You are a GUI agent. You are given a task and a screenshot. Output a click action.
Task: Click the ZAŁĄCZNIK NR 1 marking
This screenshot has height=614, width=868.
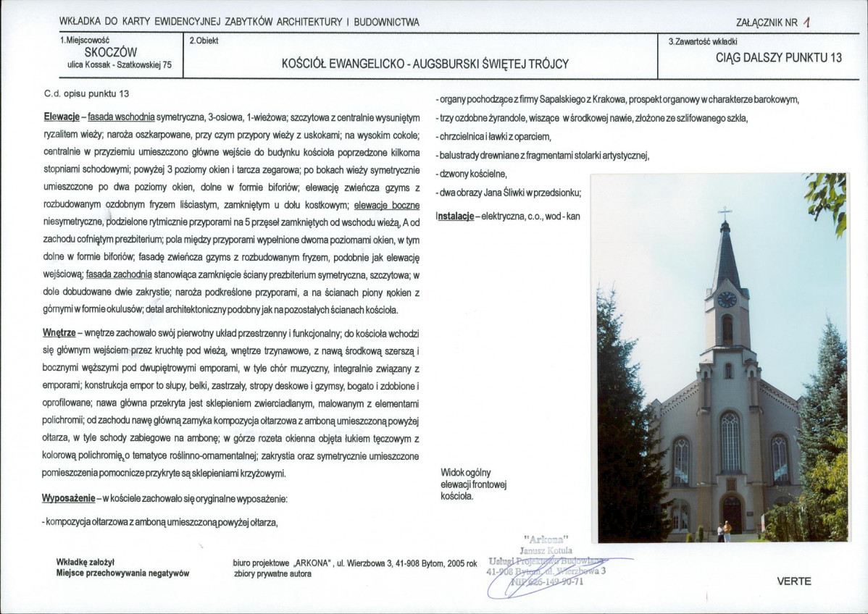(x=772, y=22)
